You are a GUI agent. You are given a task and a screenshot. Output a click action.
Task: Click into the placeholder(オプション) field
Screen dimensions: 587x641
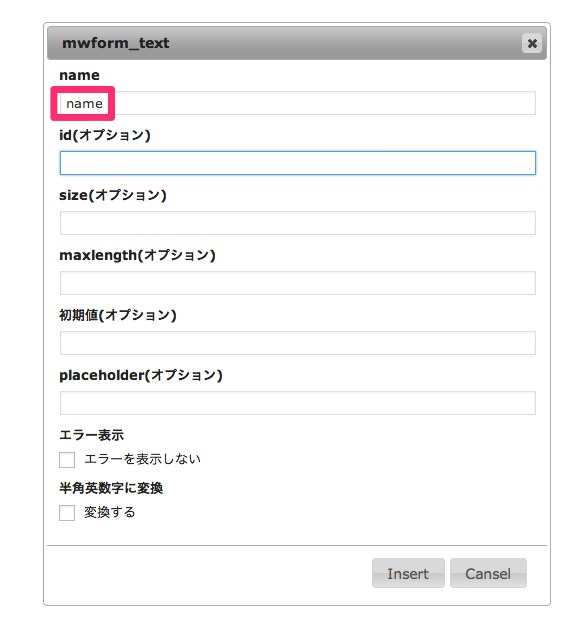pyautogui.click(x=298, y=403)
